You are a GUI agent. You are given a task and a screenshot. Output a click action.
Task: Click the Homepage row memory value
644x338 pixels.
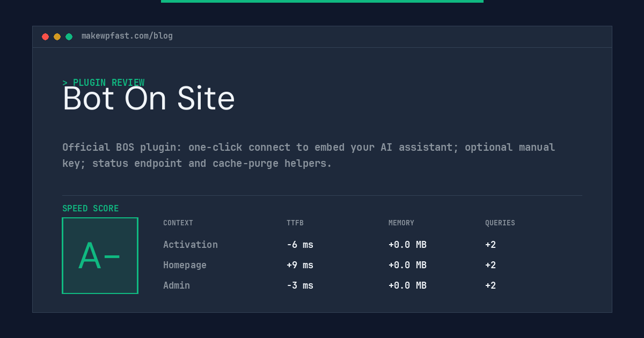point(407,265)
